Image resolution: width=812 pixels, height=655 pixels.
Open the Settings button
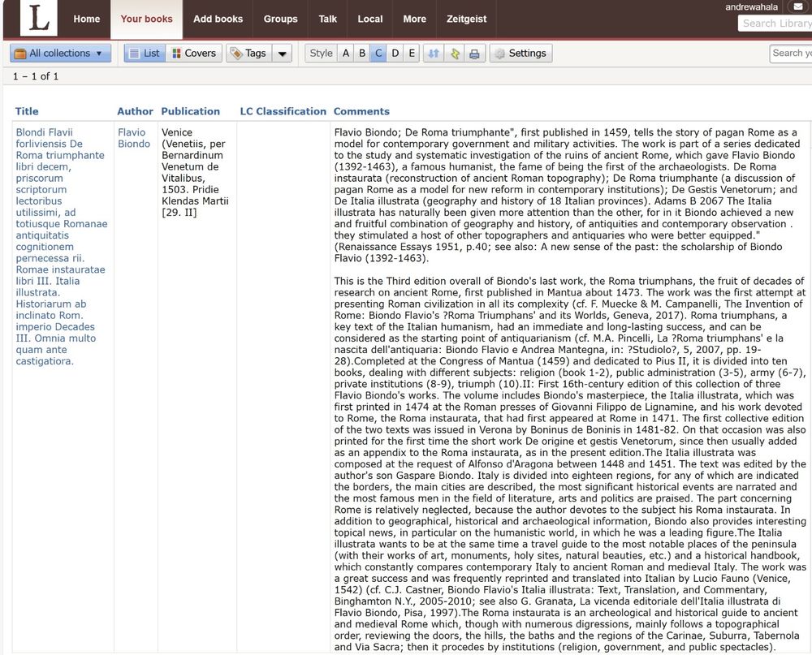point(521,53)
